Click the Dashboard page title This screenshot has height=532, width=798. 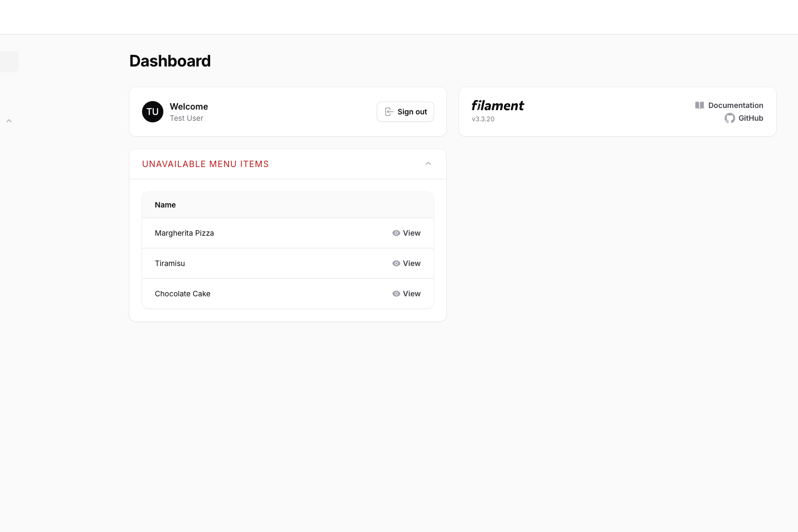pyautogui.click(x=170, y=61)
